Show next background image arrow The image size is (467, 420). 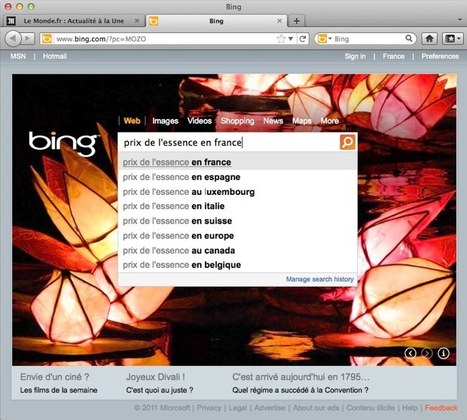pyautogui.click(x=427, y=353)
